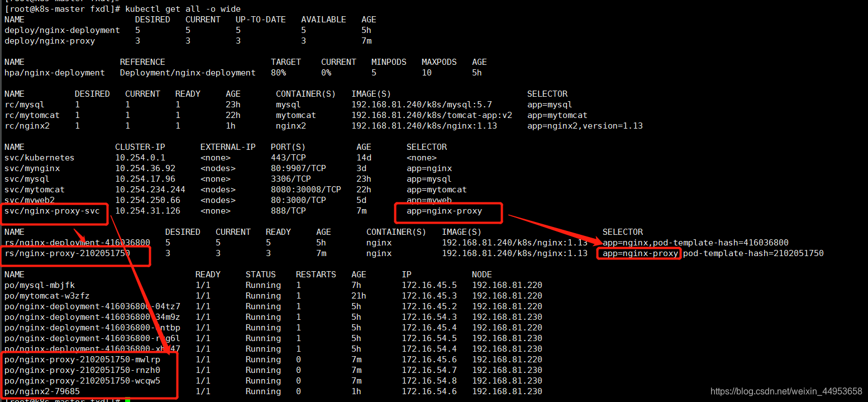Click the '80%' target value
868x402 pixels.
pyautogui.click(x=278, y=73)
